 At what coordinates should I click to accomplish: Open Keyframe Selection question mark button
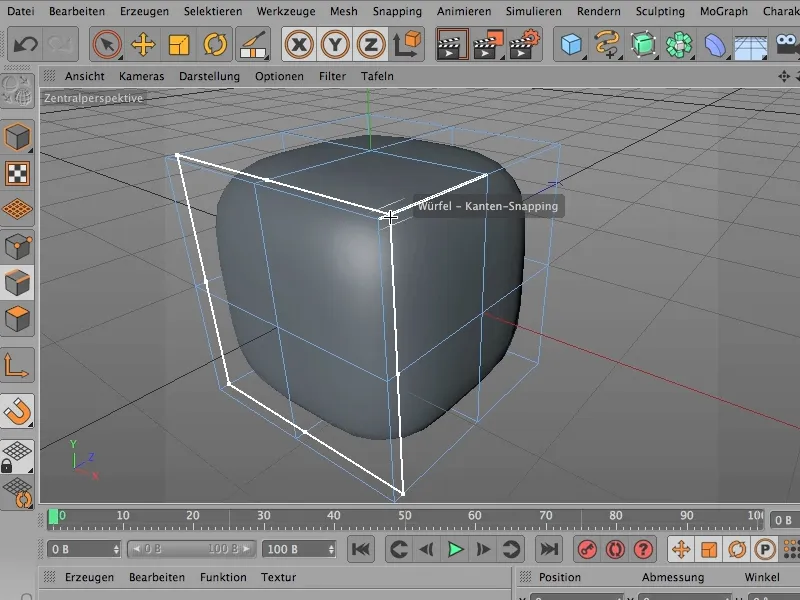coord(643,549)
